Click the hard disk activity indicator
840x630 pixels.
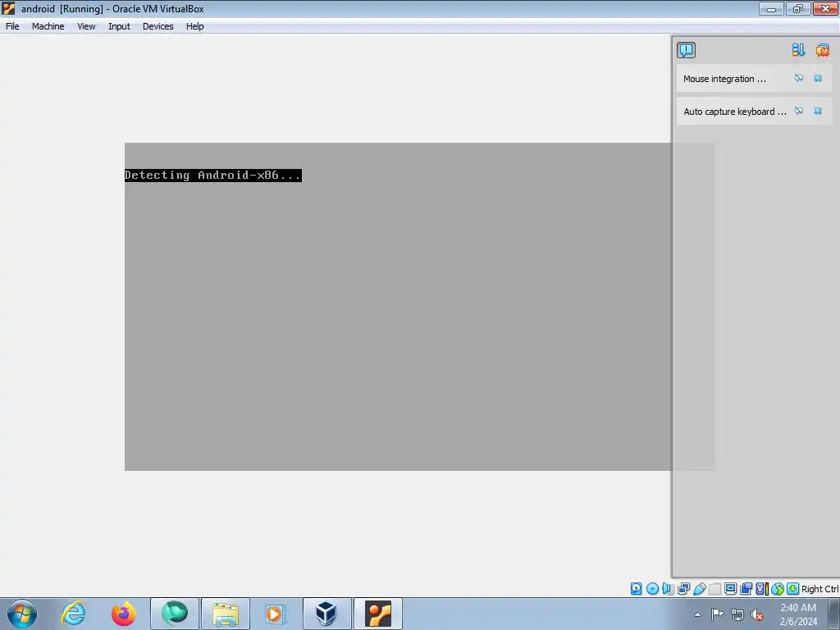636,589
